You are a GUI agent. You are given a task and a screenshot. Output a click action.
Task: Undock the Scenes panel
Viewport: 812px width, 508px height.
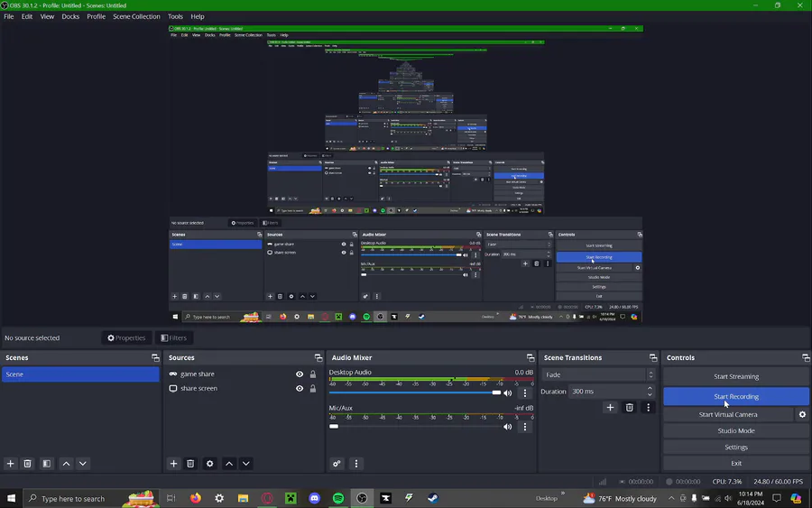tap(155, 358)
